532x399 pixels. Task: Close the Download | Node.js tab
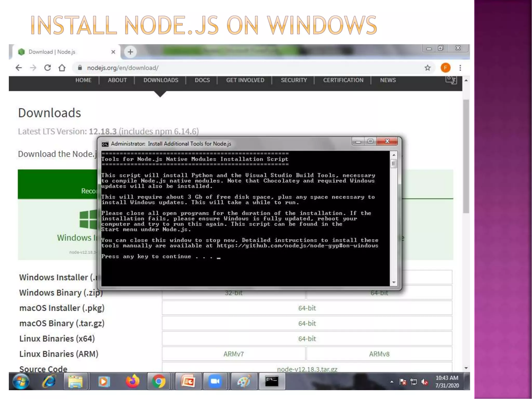(x=113, y=52)
